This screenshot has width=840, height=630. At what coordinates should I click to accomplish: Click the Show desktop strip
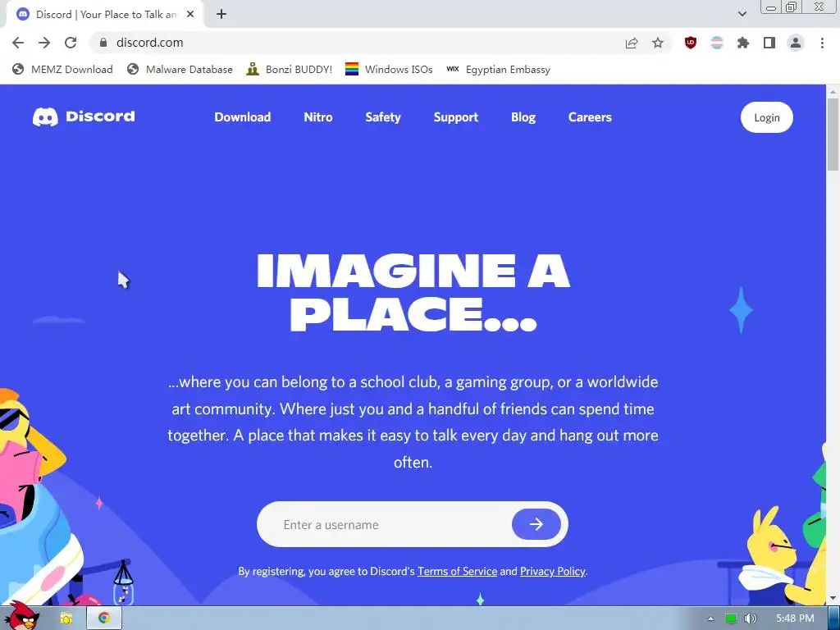(x=834, y=619)
